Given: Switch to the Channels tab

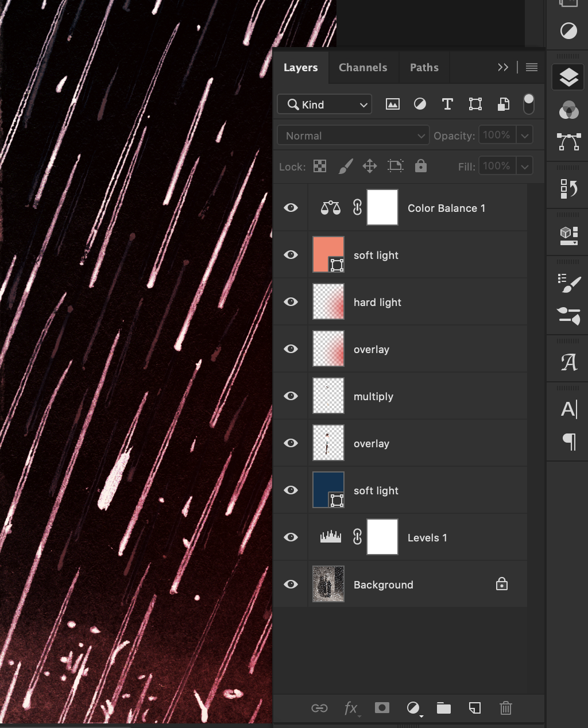Looking at the screenshot, I should point(363,67).
